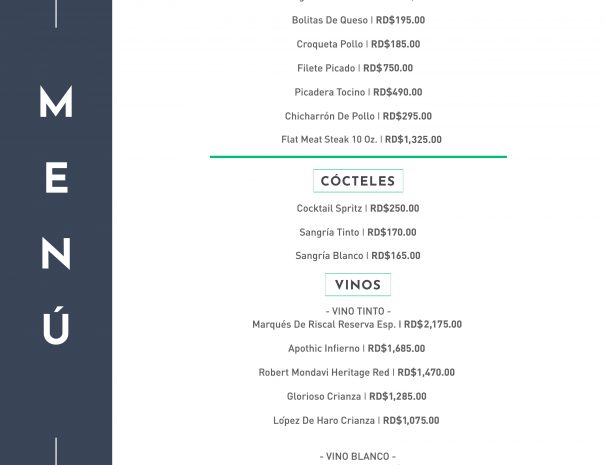Image resolution: width=605 pixels, height=465 pixels.
Task: Click the Filete Picado entry
Action: [355, 68]
